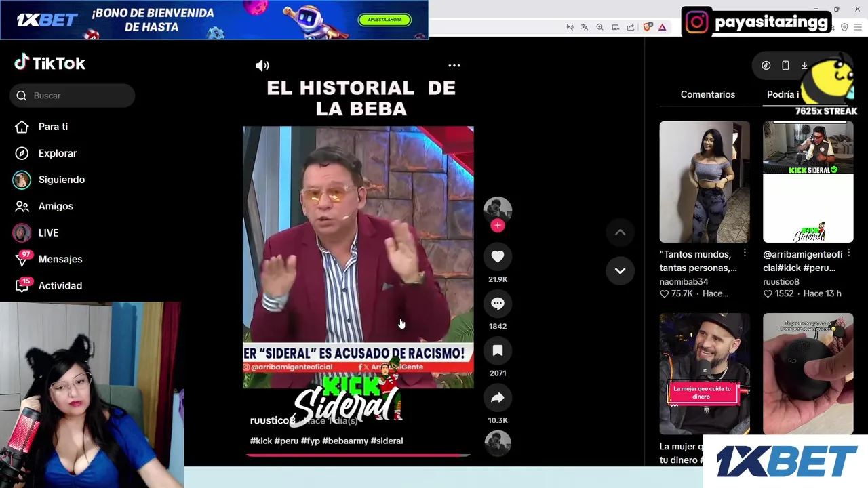The width and height of the screenshot is (868, 488).
Task: Click the round TikTok icon in top pill
Action: [766, 66]
